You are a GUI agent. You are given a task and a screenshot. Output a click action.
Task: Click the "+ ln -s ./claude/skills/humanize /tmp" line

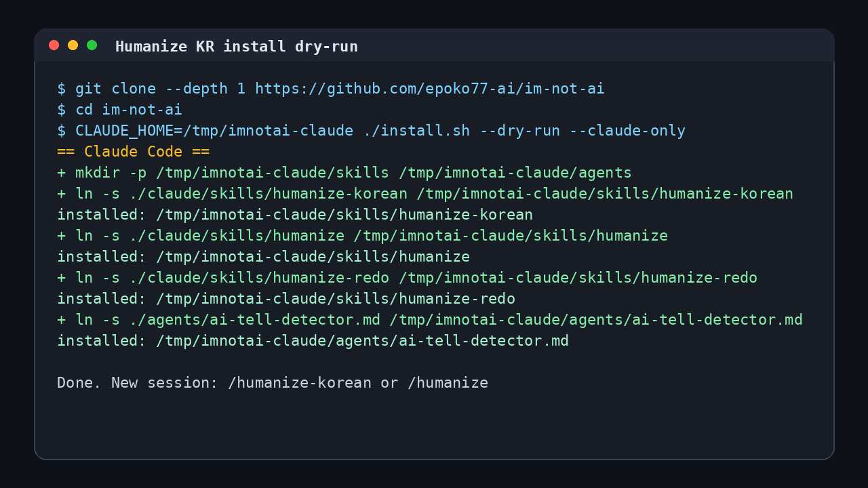click(x=363, y=236)
